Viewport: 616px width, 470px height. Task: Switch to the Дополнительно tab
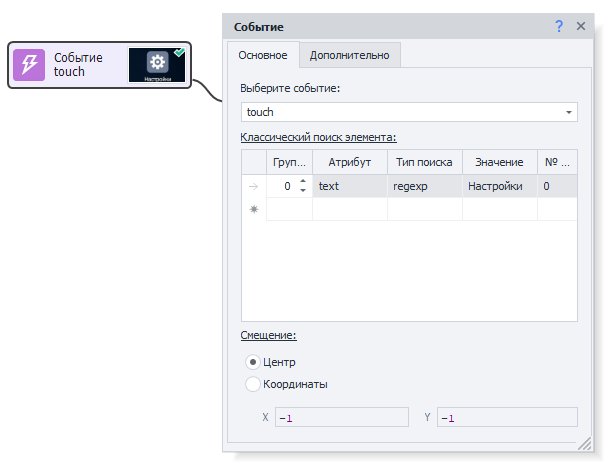(349, 55)
